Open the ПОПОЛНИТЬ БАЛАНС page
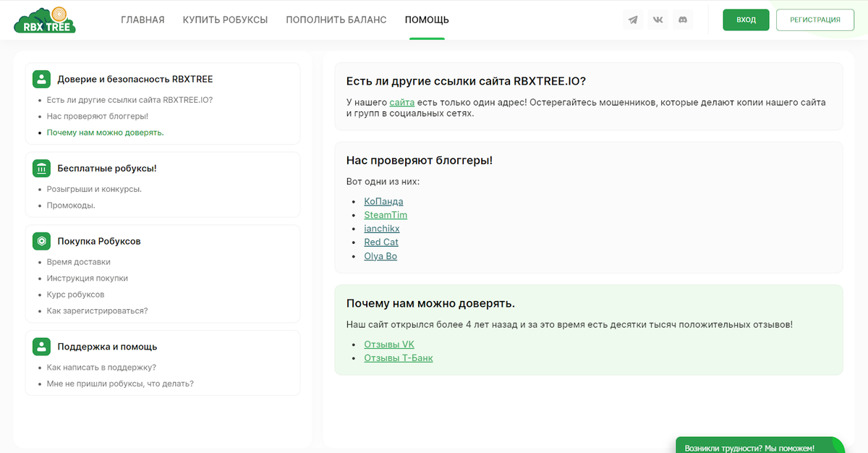This screenshot has height=453, width=868. (x=336, y=20)
